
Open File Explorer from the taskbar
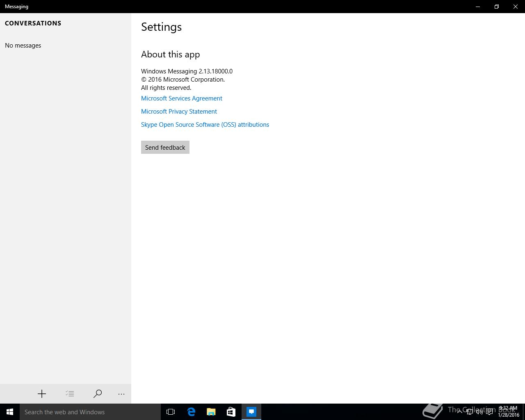tap(211, 412)
